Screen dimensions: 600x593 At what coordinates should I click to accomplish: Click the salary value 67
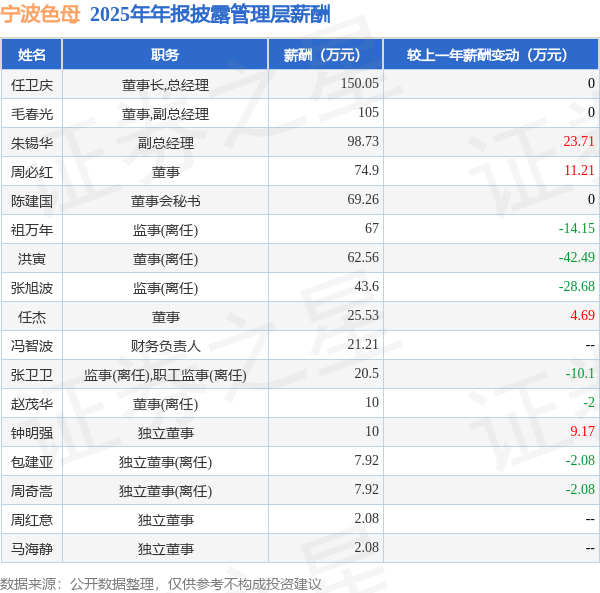coord(372,229)
